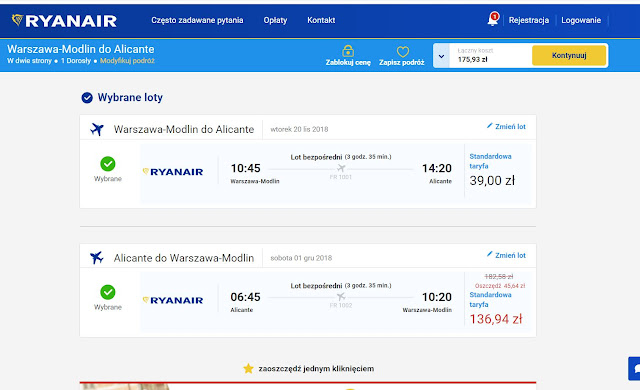Viewport: 640px width, 390px height.
Task: Click the Ryanair logo on the 10:45 flight
Action: click(x=173, y=172)
